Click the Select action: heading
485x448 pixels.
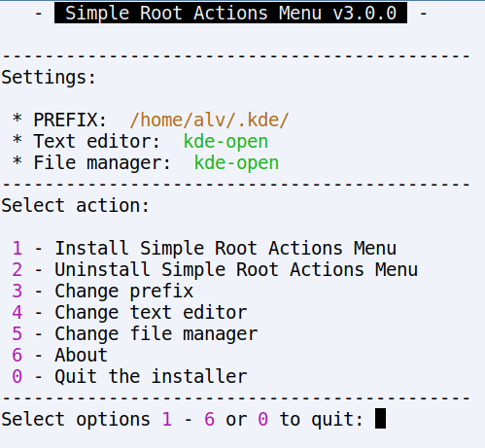click(76, 206)
